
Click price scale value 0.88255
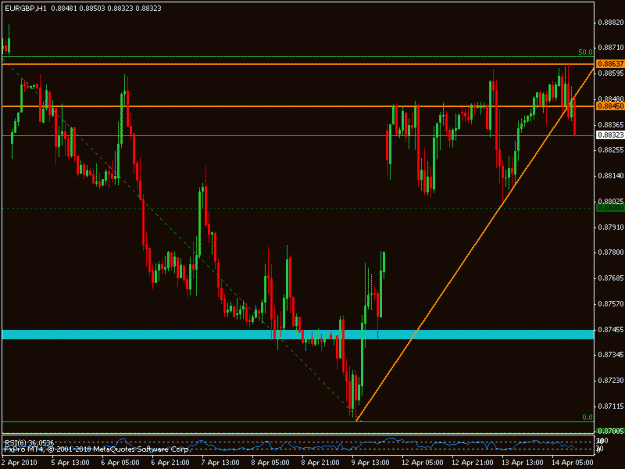point(610,150)
